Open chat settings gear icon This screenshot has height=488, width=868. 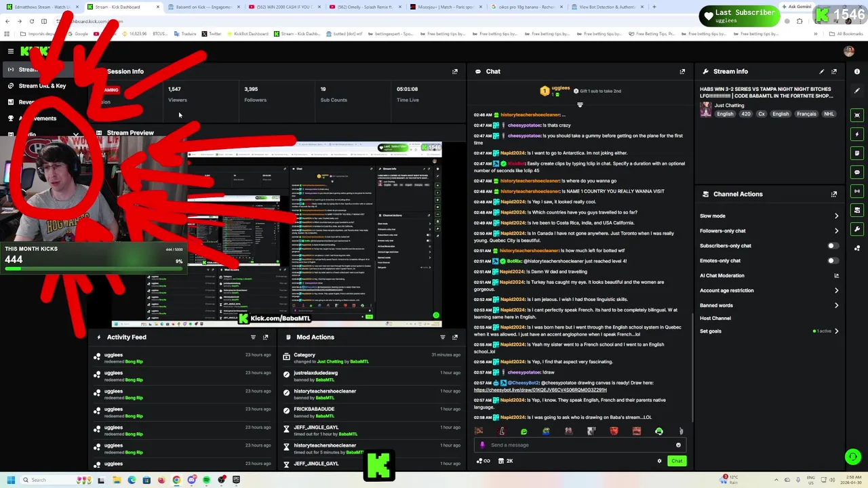659,461
